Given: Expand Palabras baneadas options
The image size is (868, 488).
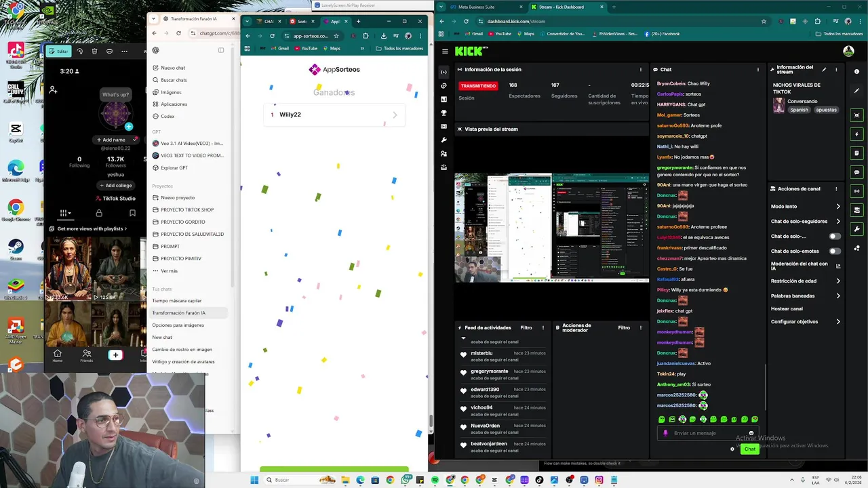Looking at the screenshot, I should pos(838,296).
